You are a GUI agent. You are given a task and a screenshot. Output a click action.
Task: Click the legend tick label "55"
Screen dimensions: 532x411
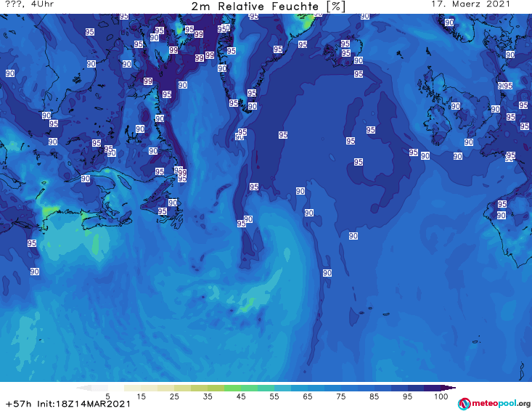tap(274, 396)
